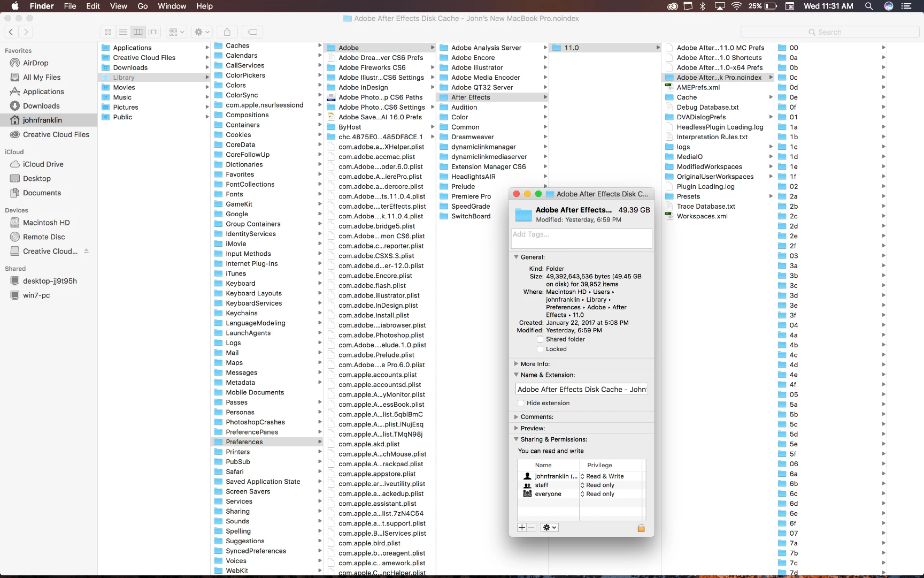Click the Add Tags field
This screenshot has height=578, width=924.
point(582,239)
